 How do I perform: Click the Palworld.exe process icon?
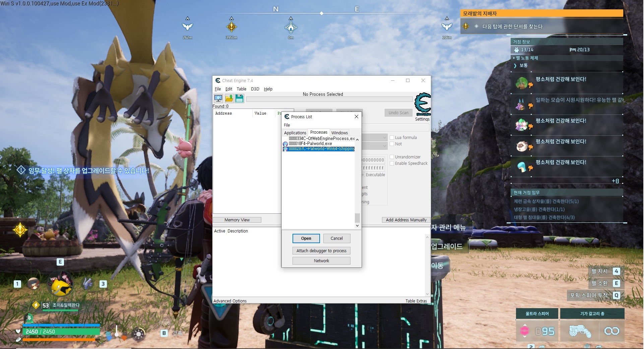[x=285, y=144]
